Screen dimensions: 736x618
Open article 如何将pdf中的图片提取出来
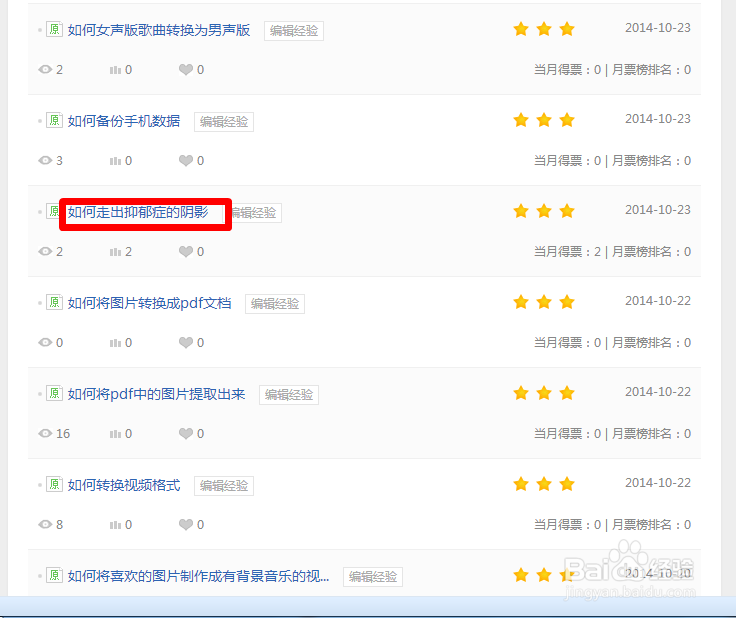pos(156,395)
